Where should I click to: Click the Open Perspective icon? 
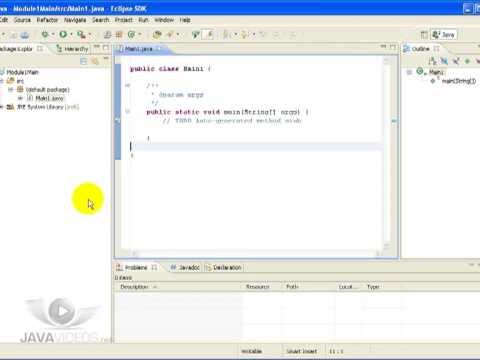424,35
